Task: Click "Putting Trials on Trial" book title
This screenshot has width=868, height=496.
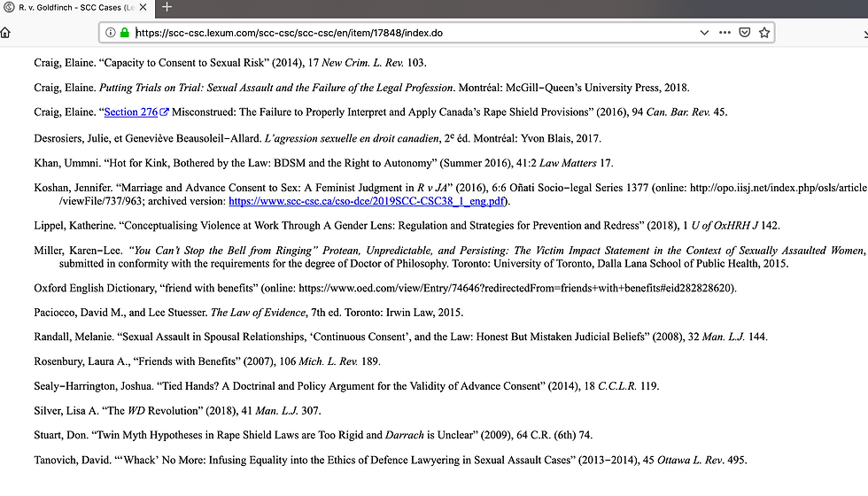Action: (x=275, y=88)
